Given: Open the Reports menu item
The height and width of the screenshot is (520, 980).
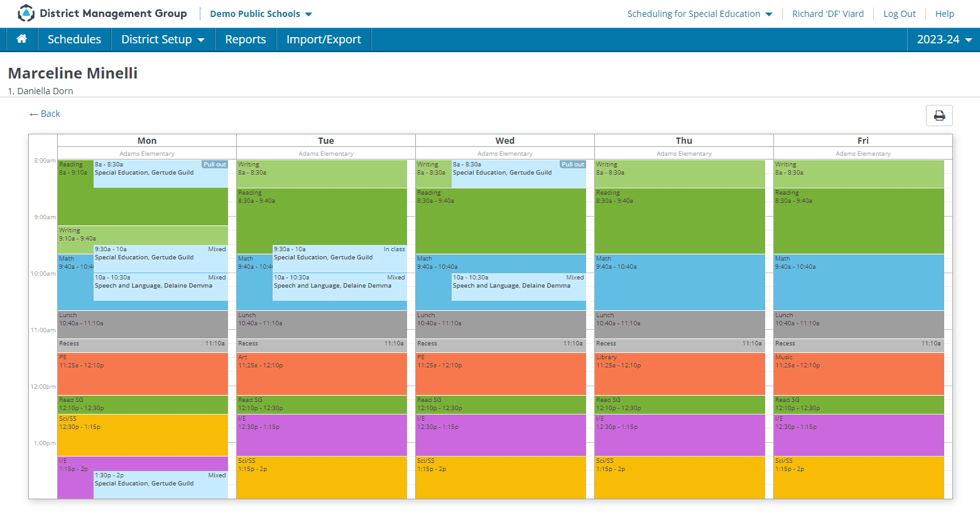Looking at the screenshot, I should pyautogui.click(x=246, y=39).
